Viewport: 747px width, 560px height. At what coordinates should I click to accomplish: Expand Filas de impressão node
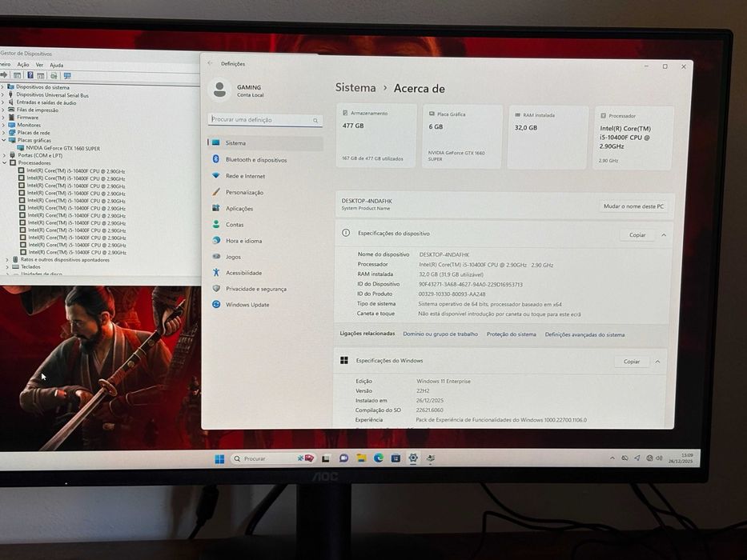3,110
